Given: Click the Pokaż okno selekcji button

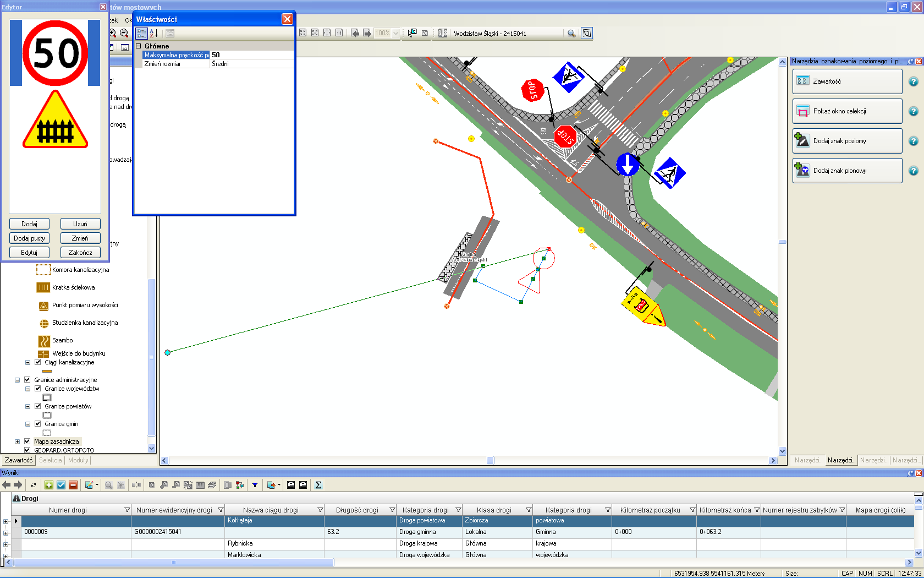Looking at the screenshot, I should point(847,111).
